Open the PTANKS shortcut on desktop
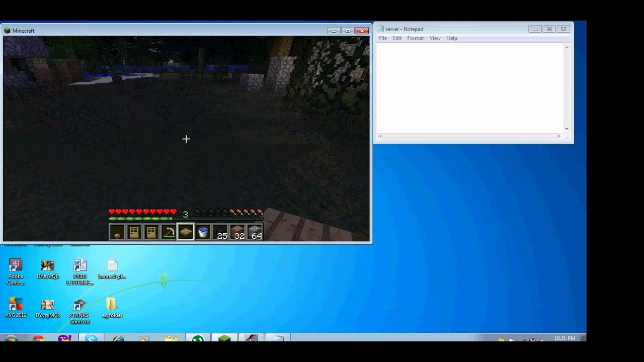Viewport: 644px width, 362px height. pos(80,311)
